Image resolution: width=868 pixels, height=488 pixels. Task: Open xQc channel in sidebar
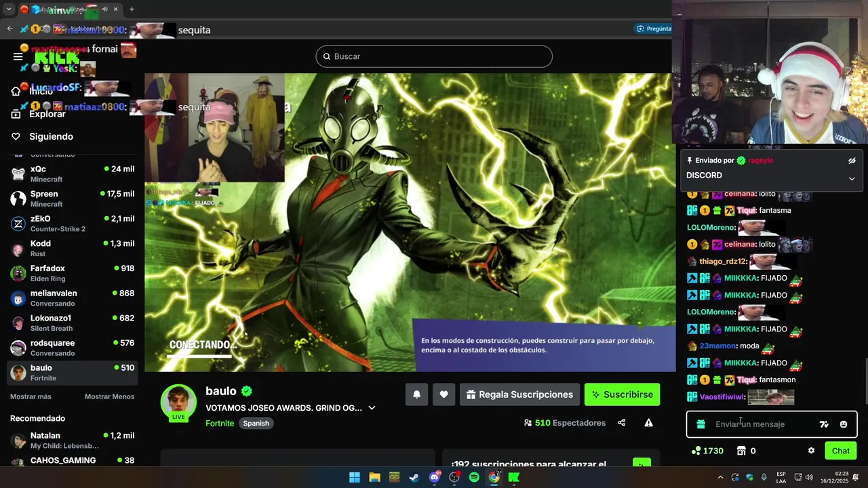(x=73, y=174)
